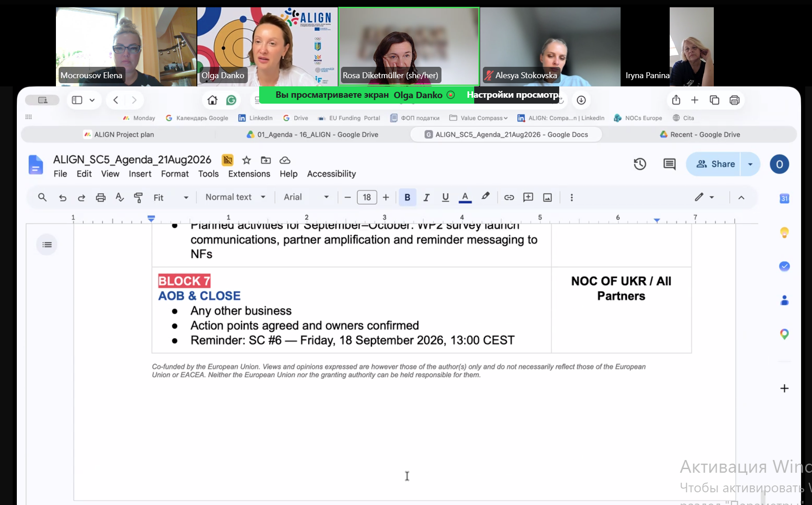Open more toolbar options menu
Viewport: 812px width, 505px height.
[x=571, y=197]
